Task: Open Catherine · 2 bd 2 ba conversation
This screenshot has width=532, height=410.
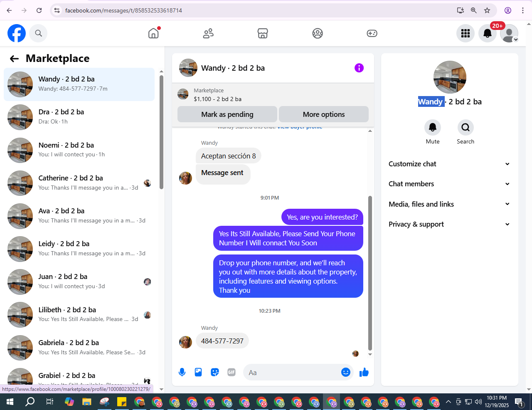Action: tap(79, 183)
